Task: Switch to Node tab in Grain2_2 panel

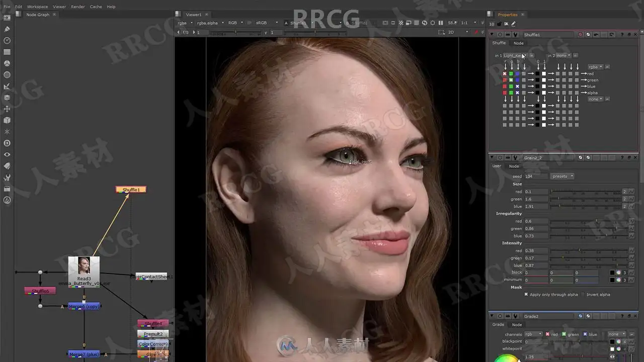Action: pos(514,166)
